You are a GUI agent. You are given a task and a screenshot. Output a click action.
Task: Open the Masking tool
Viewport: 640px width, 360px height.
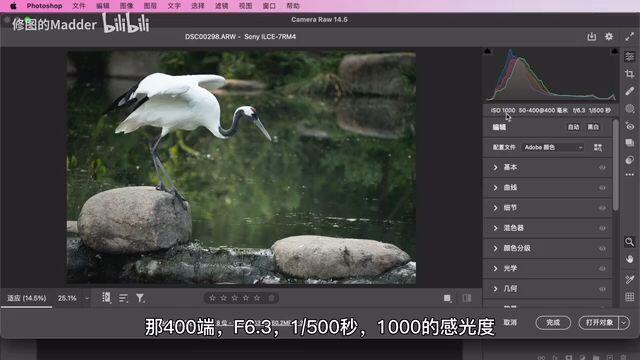(629, 109)
